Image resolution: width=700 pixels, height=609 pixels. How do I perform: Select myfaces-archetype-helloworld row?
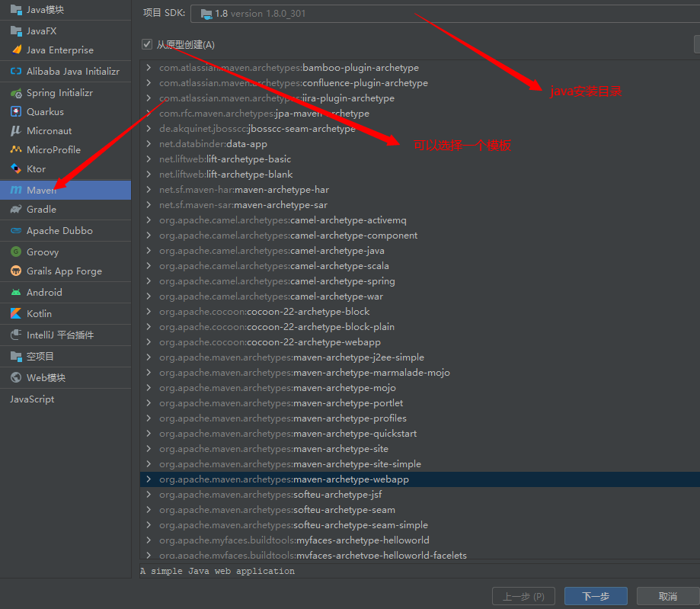click(420, 540)
